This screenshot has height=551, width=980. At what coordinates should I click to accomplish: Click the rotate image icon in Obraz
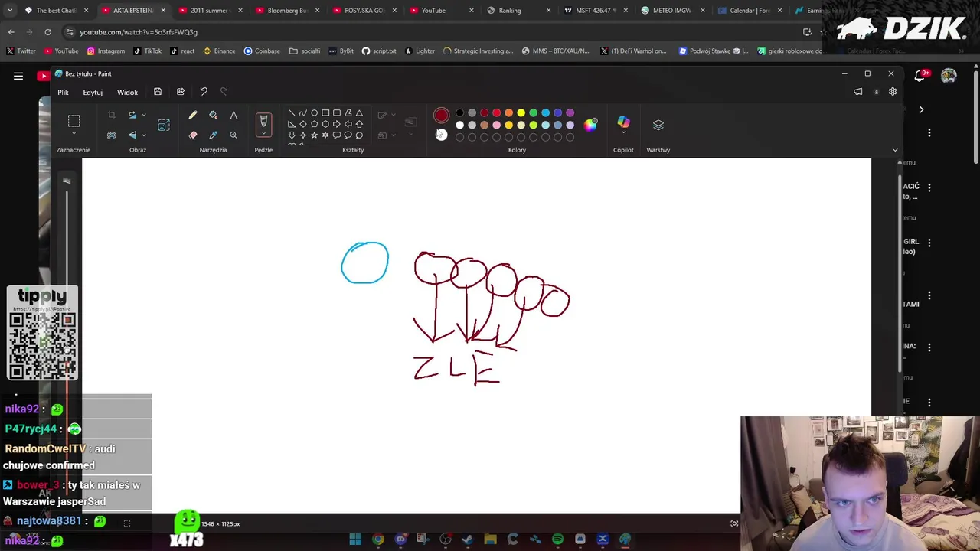[132, 115]
